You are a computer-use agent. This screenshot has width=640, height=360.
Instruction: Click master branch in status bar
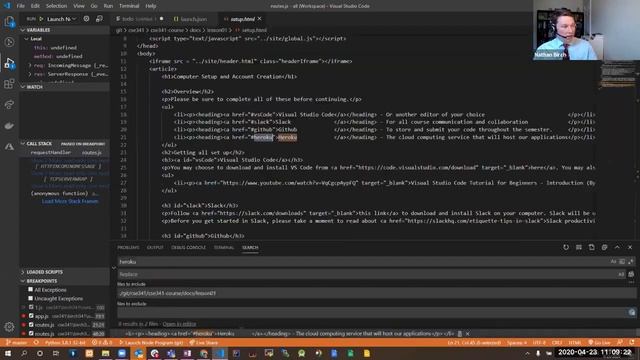[16, 343]
